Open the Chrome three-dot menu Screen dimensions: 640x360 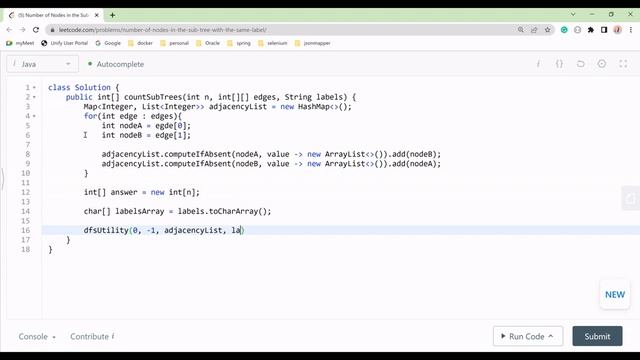(x=631, y=30)
